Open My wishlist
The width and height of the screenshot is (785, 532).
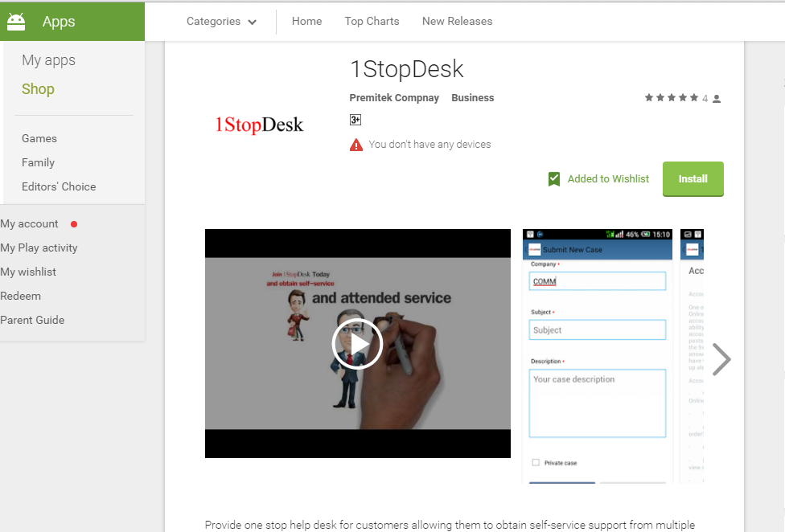[28, 272]
